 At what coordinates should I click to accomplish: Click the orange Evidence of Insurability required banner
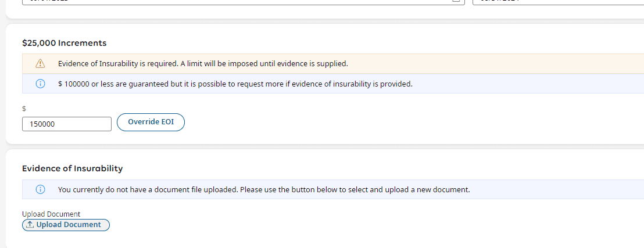tap(333, 64)
